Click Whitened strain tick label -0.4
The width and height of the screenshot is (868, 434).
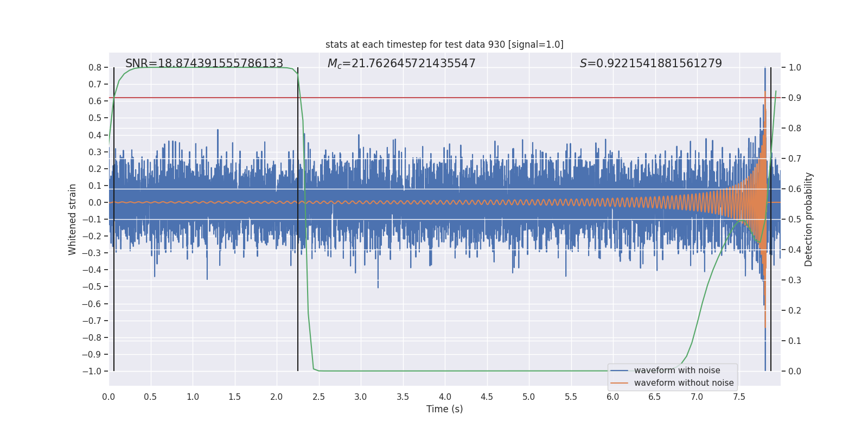tap(92, 270)
